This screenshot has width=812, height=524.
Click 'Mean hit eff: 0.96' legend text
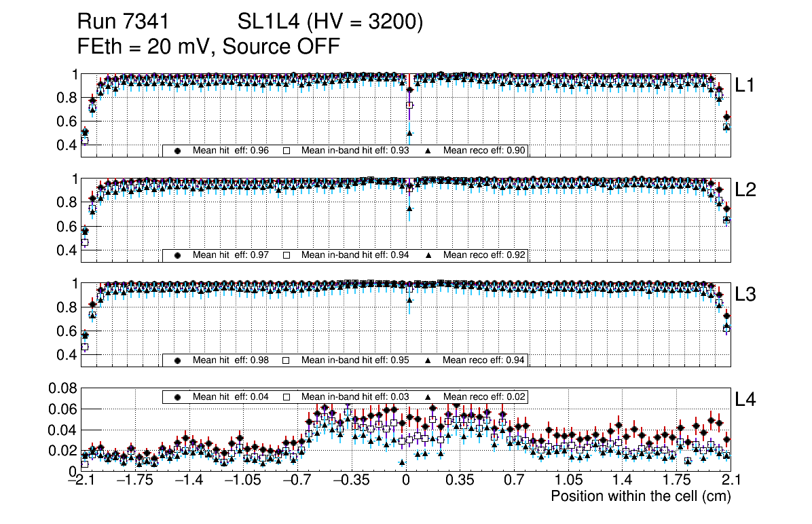230,151
